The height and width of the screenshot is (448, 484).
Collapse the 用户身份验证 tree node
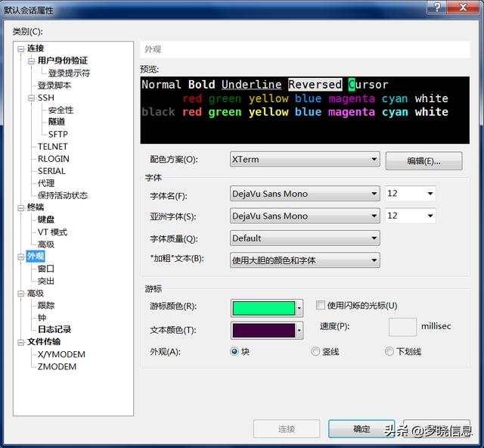tap(31, 61)
